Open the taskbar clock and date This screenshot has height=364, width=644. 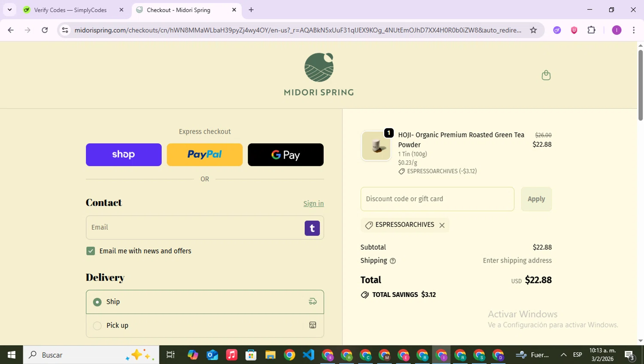coord(602,355)
